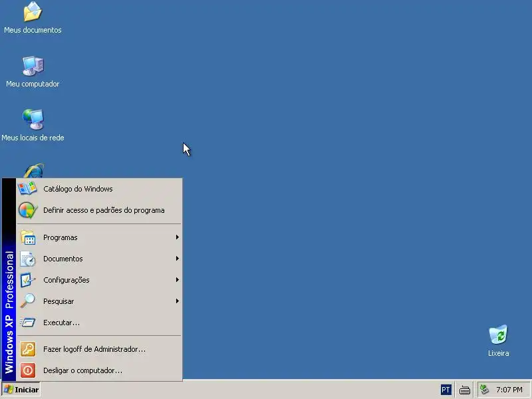
Task: Click the Catálogo do Windows icon
Action: tap(27, 188)
